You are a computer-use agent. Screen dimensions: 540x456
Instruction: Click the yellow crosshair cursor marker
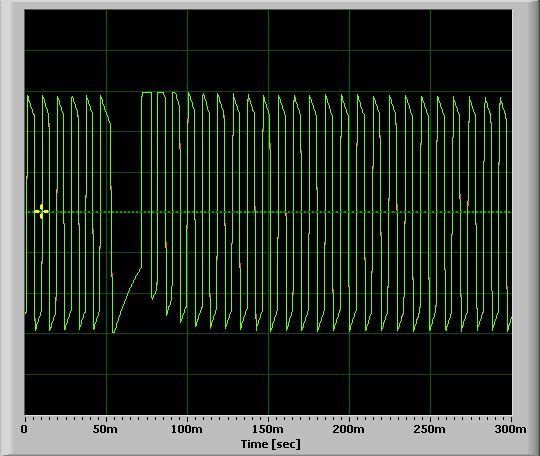[x=41, y=211]
